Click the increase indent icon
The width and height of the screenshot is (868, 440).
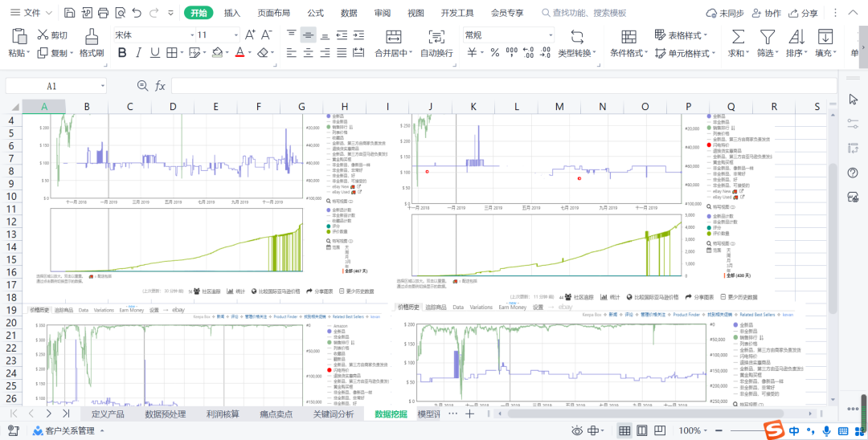coord(358,35)
